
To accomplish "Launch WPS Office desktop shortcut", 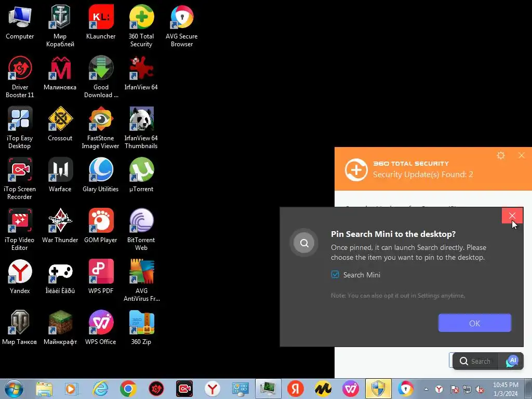I will (101, 328).
